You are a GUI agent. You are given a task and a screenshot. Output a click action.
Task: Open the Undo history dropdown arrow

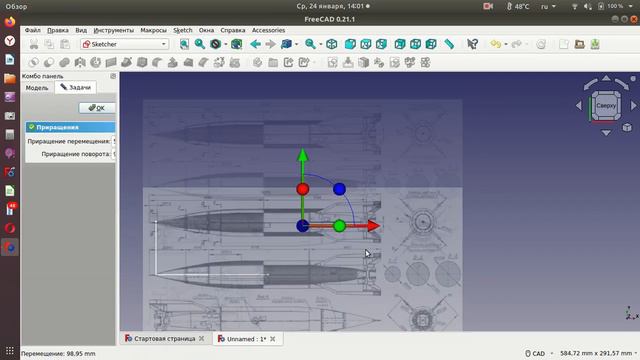506,44
